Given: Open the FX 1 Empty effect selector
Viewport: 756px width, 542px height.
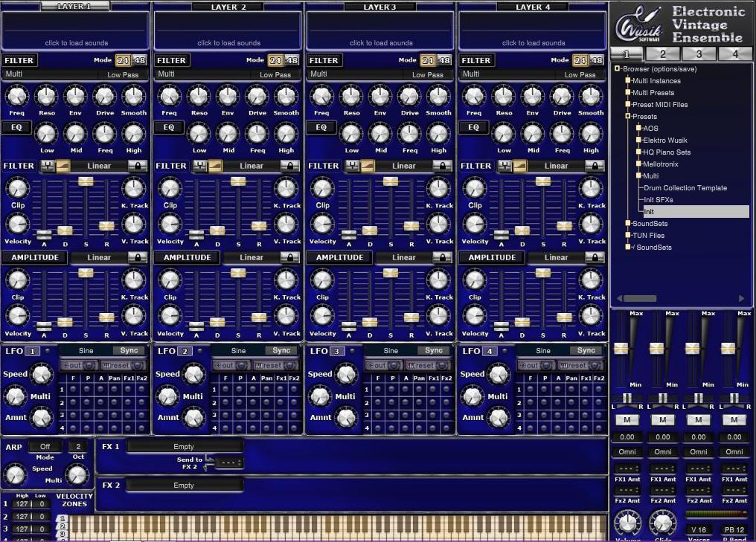Looking at the screenshot, I should tap(184, 447).
